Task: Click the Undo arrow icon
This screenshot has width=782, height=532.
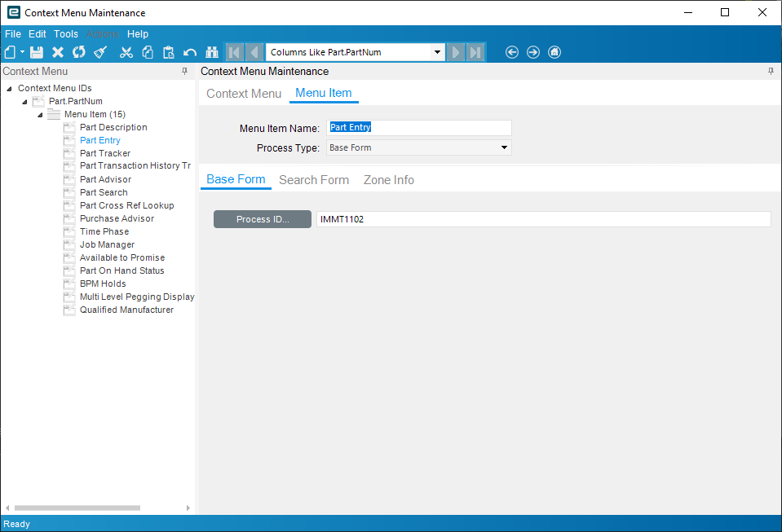Action: [x=189, y=52]
